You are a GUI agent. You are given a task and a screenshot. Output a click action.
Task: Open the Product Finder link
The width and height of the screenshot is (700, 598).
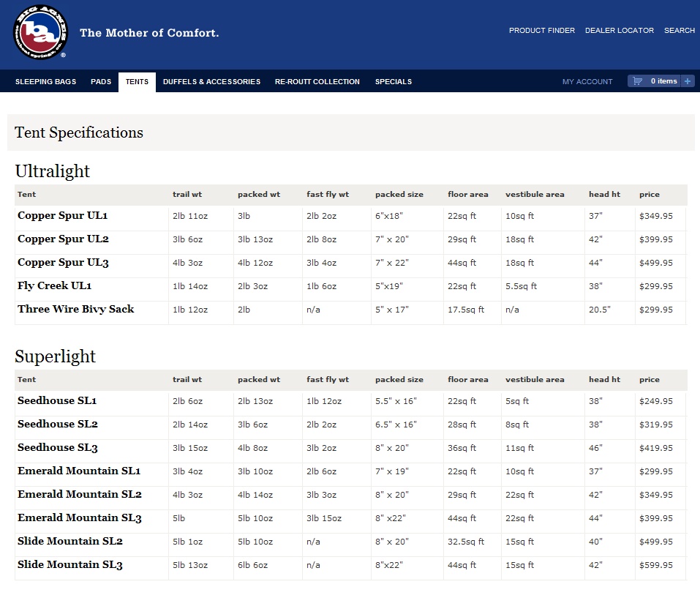(x=542, y=30)
